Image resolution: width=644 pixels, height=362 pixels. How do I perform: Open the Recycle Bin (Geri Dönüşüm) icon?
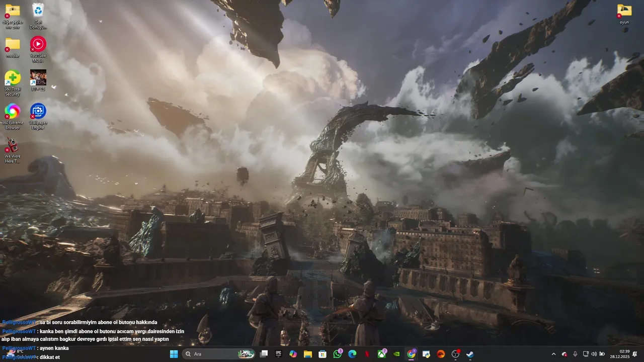coord(38,15)
